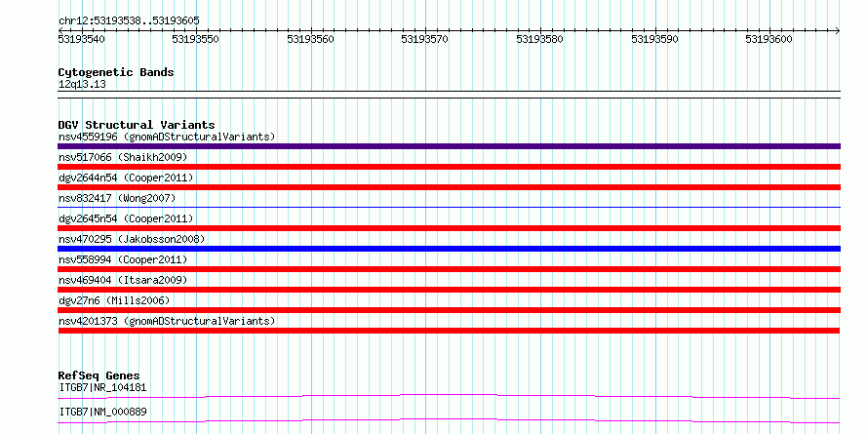
Task: Select the red bar under nsv558994
Action: click(449, 269)
